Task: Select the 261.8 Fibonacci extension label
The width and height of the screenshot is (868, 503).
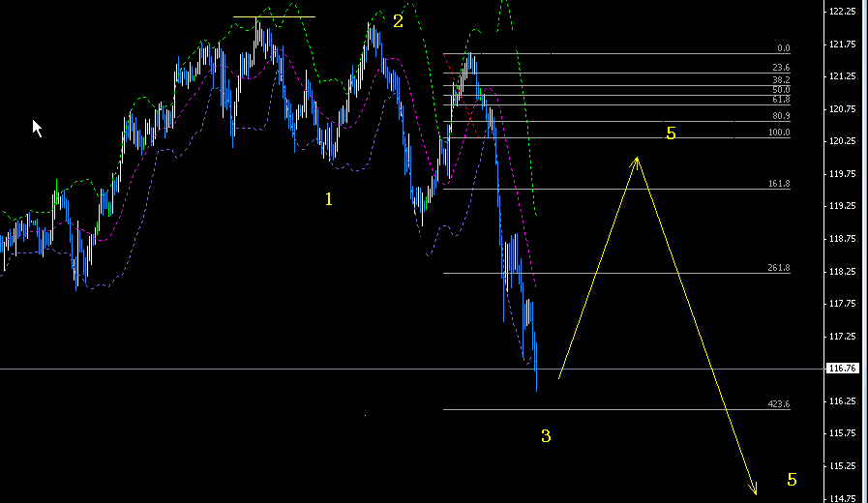Action: (779, 268)
